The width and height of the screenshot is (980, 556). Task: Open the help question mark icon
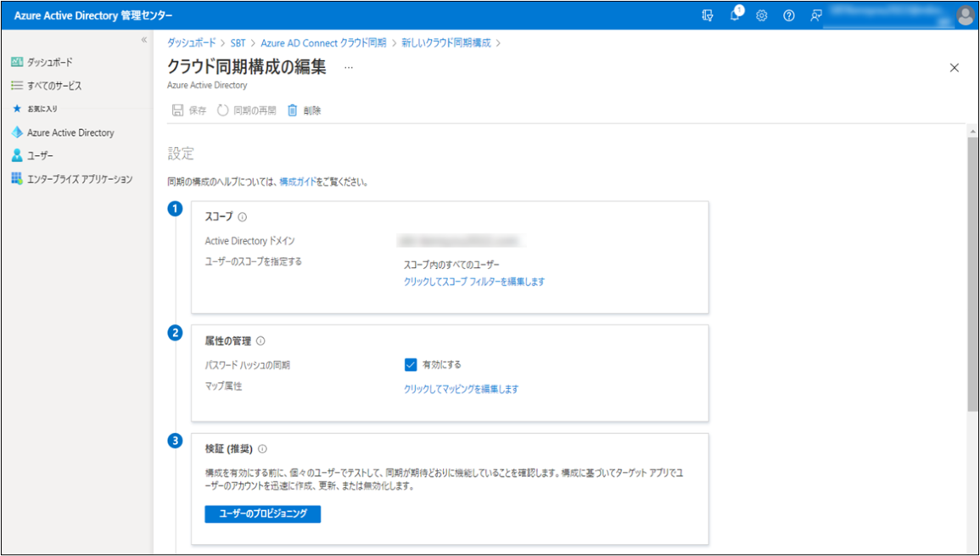click(789, 15)
